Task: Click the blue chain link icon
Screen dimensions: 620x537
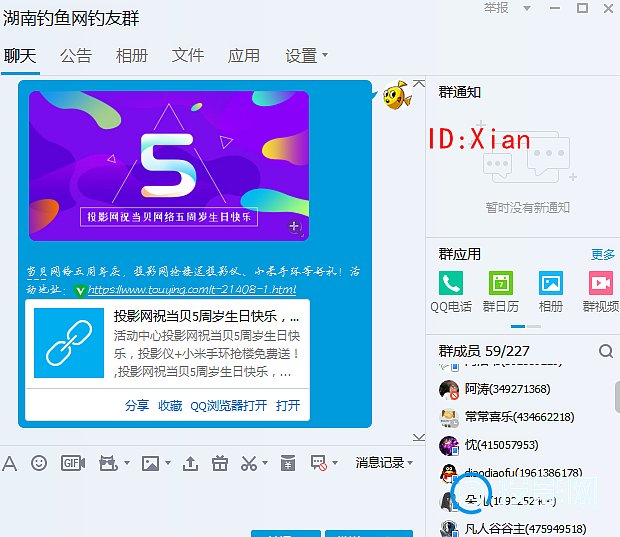Action: click(x=69, y=343)
